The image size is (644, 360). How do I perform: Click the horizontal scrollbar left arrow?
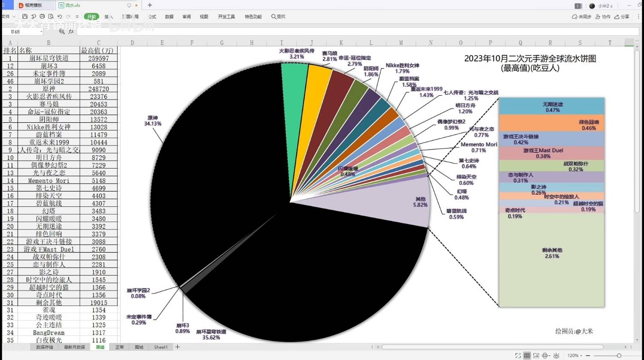(378, 347)
